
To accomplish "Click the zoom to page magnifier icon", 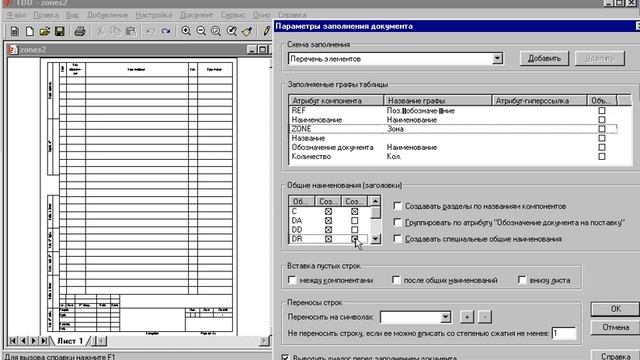I will (x=216, y=31).
